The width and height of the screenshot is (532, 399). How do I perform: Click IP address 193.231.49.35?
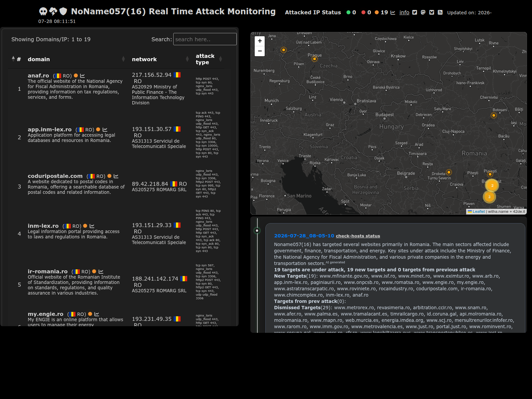[152, 319]
